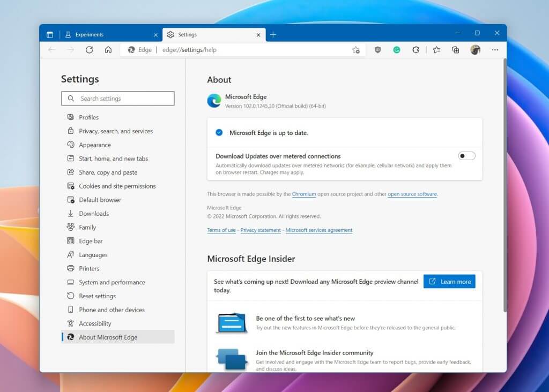The image size is (549, 392).
Task: Open Printers settings
Action: point(117,268)
